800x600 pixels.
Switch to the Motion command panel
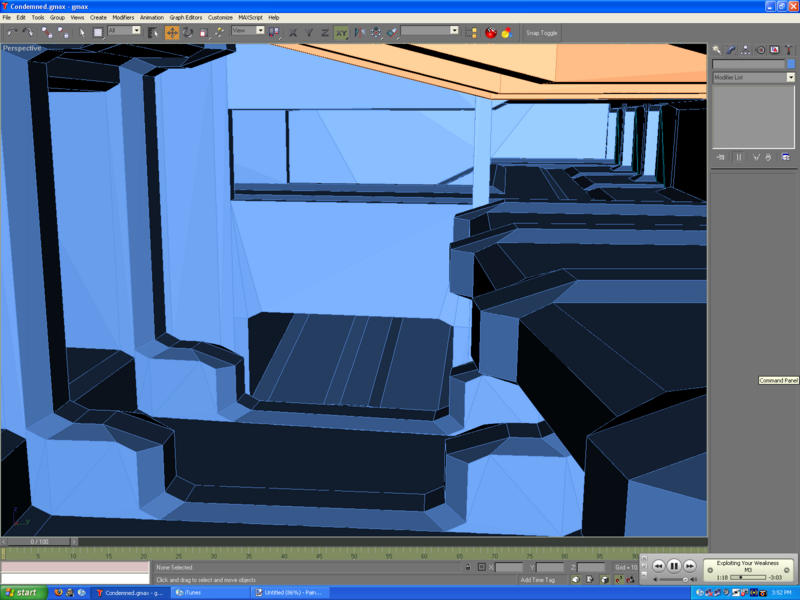click(x=760, y=49)
